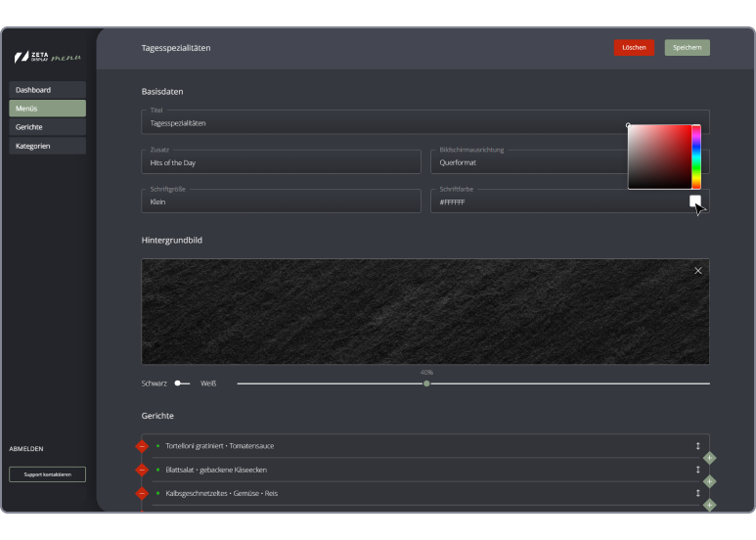Delete the menu with Löschen

pyautogui.click(x=634, y=47)
